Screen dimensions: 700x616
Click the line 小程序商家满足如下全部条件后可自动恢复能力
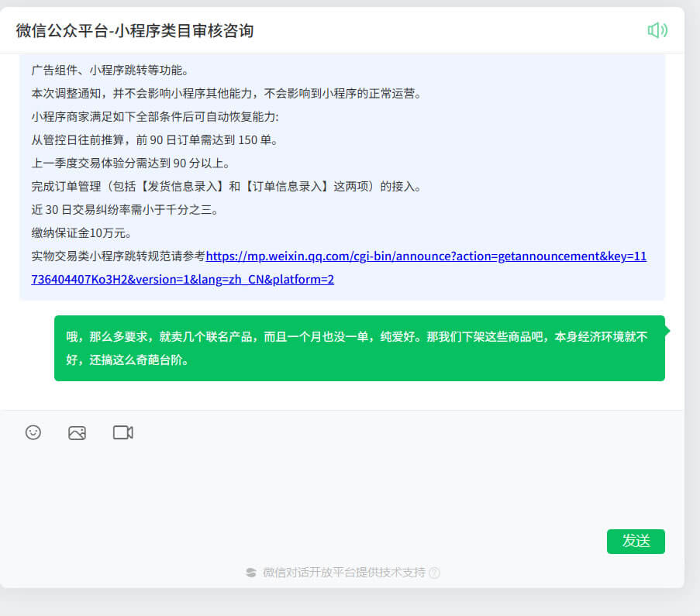tap(155, 117)
